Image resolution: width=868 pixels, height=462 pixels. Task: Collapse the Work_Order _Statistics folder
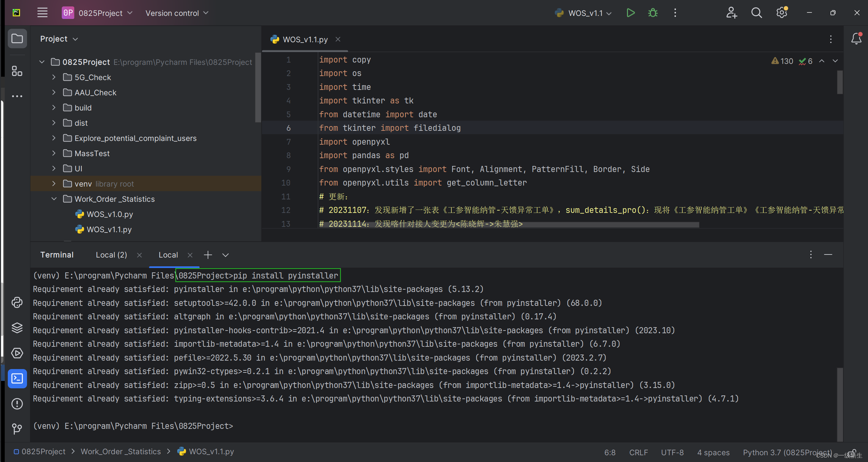pyautogui.click(x=54, y=199)
